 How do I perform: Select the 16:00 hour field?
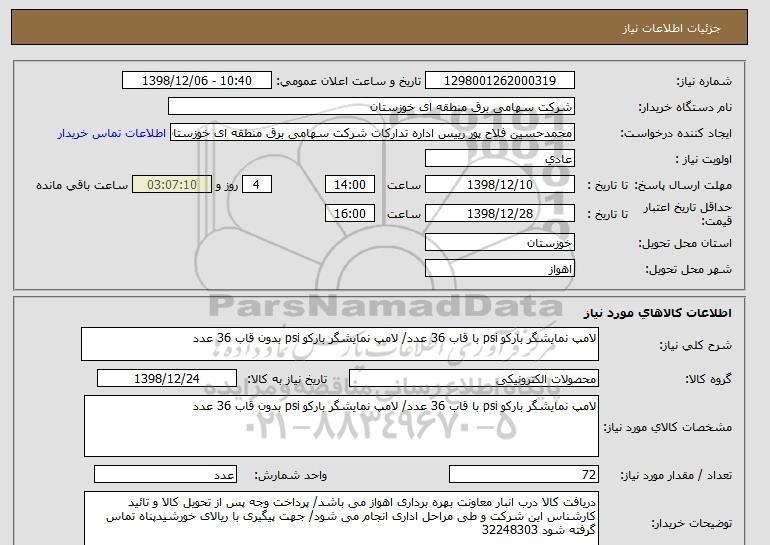pyautogui.click(x=351, y=213)
